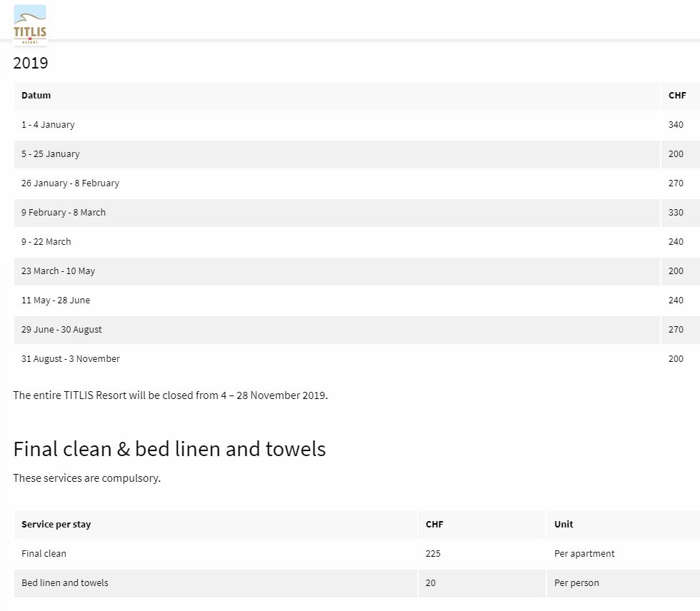Screen dimensions: 700x611
Task: Click the resort closure notice text
Action: tap(171, 395)
